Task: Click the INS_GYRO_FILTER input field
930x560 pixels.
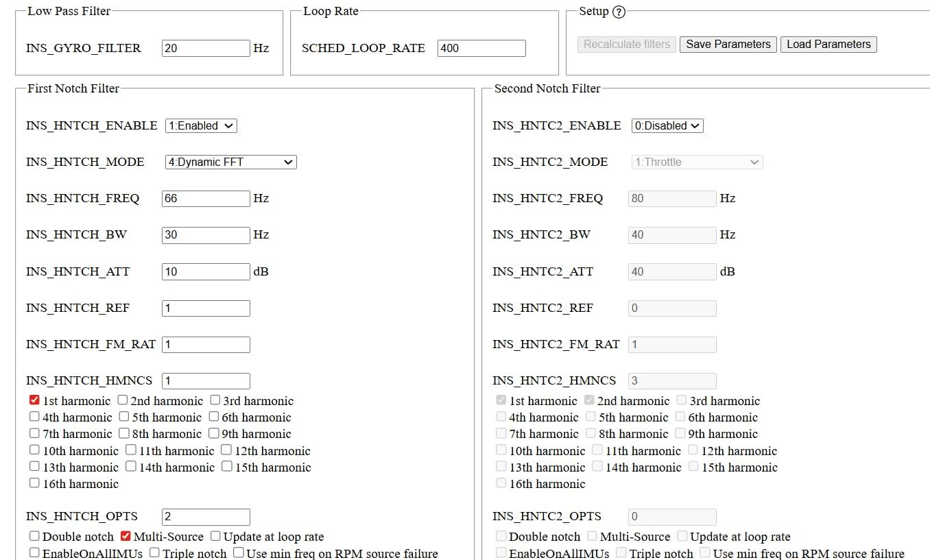Action: point(206,48)
